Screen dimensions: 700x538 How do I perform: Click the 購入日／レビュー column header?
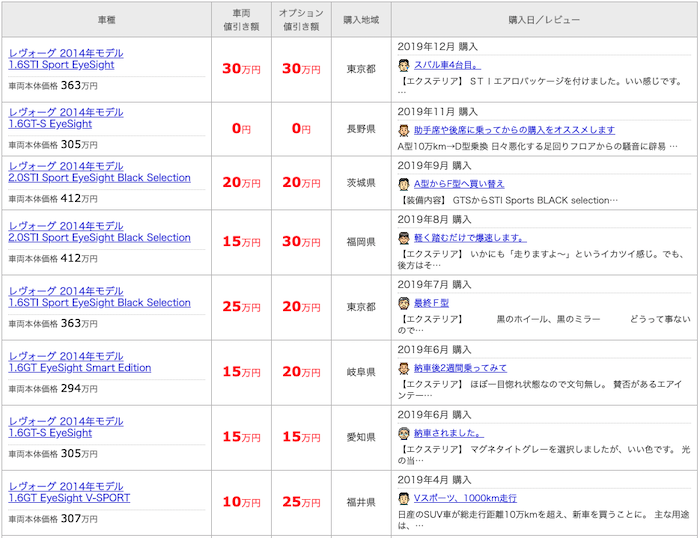tap(544, 20)
